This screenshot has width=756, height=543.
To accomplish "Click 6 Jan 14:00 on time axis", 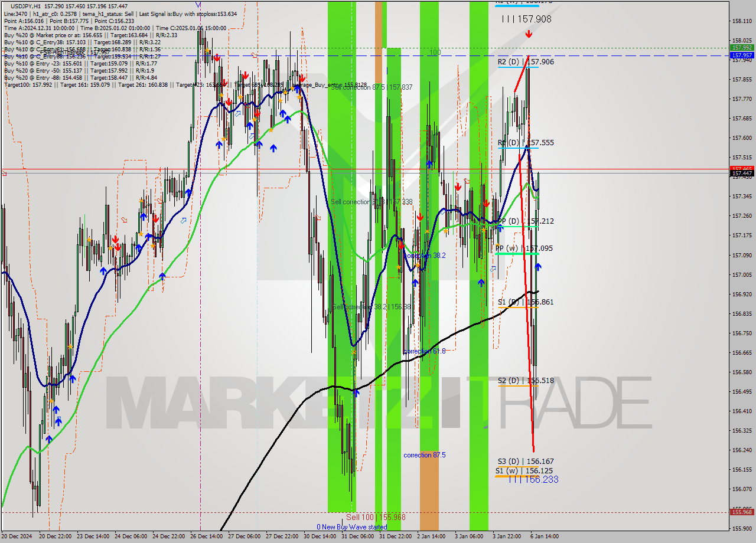I will pyautogui.click(x=545, y=537).
